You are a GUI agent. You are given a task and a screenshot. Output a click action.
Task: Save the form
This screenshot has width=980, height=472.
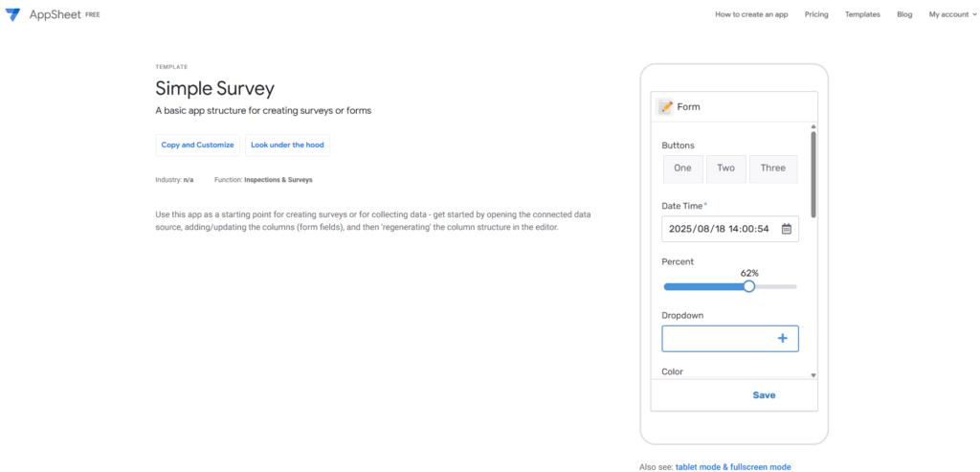coord(764,395)
